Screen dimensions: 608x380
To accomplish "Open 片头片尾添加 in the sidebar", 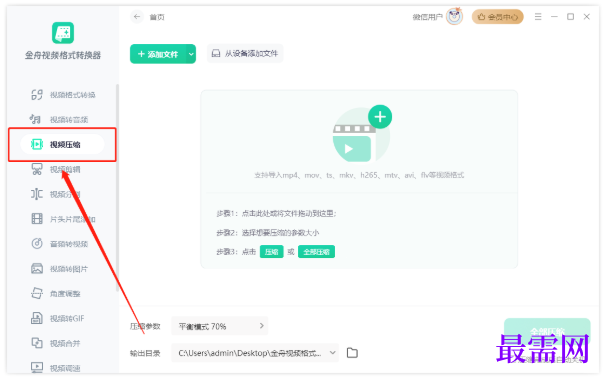I will 63,219.
